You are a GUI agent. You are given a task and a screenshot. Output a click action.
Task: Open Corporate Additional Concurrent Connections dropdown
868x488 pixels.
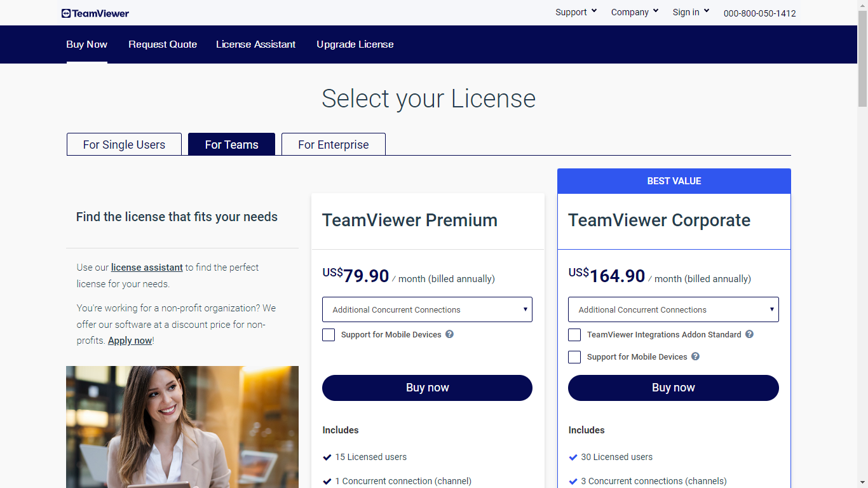[674, 309]
